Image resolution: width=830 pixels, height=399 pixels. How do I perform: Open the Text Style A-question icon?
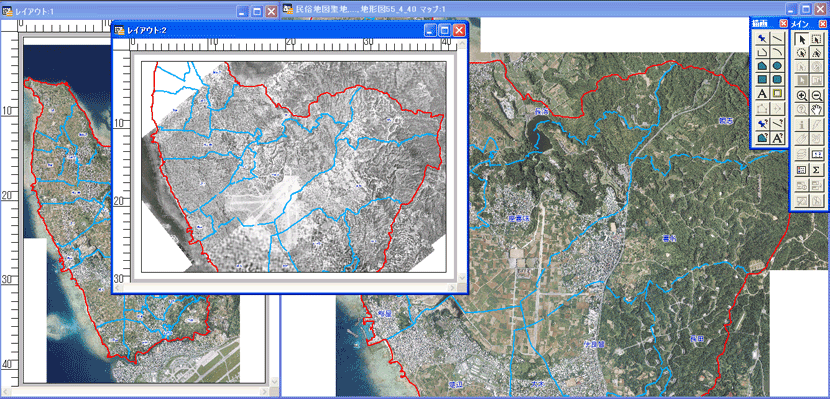point(777,138)
